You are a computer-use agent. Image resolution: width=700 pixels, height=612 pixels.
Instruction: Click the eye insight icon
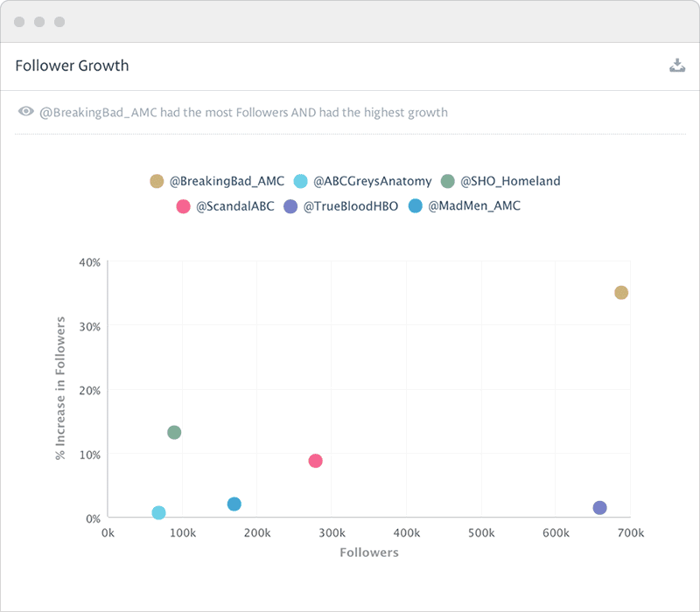(26, 112)
